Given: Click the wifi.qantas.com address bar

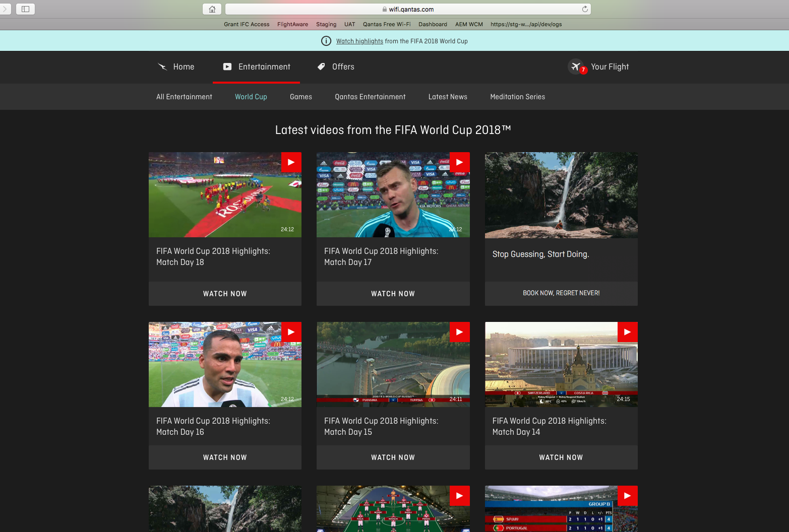Looking at the screenshot, I should 408,9.
